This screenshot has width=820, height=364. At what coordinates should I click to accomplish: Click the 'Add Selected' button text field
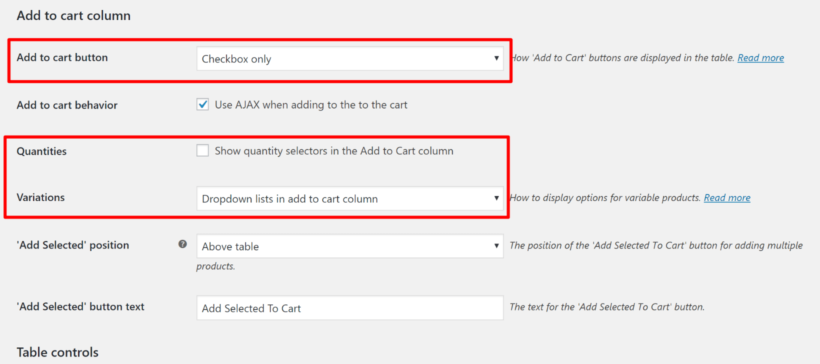350,308
